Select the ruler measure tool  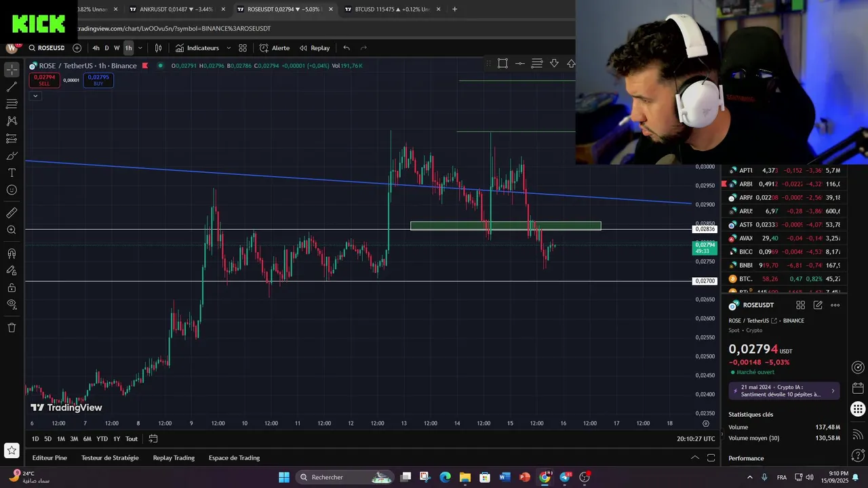click(x=12, y=213)
